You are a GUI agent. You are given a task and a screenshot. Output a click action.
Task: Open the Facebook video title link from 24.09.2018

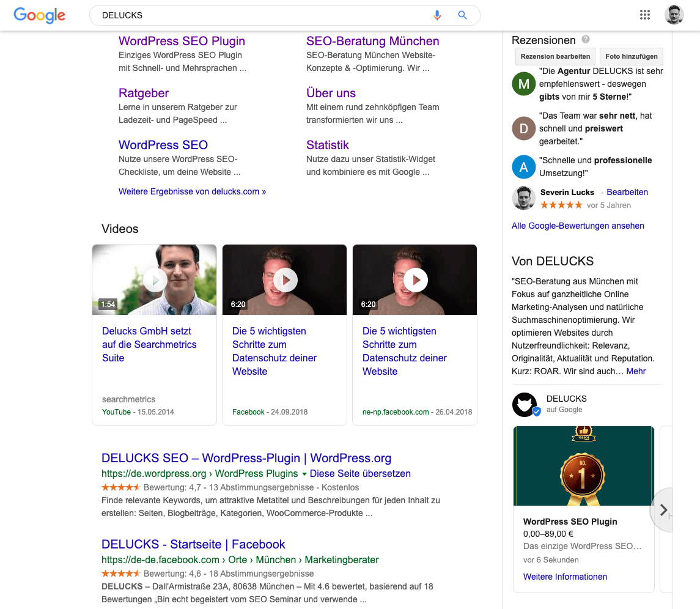pyautogui.click(x=274, y=351)
